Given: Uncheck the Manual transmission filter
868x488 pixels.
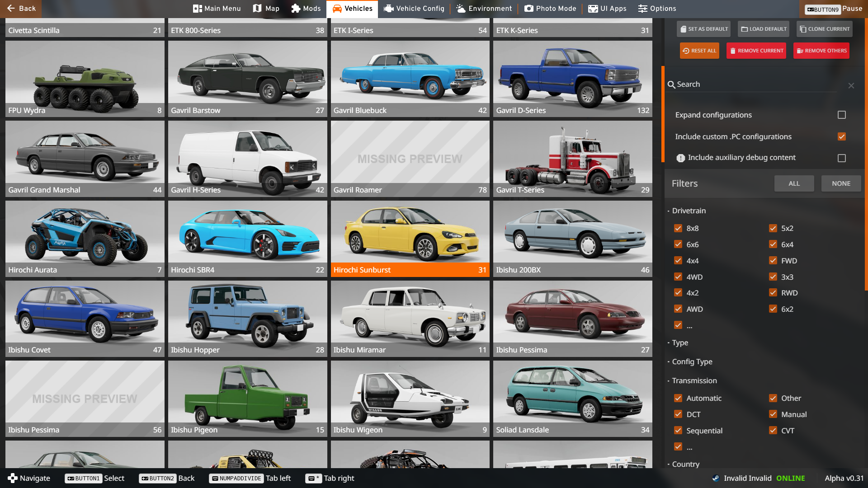Looking at the screenshot, I should 773,414.
